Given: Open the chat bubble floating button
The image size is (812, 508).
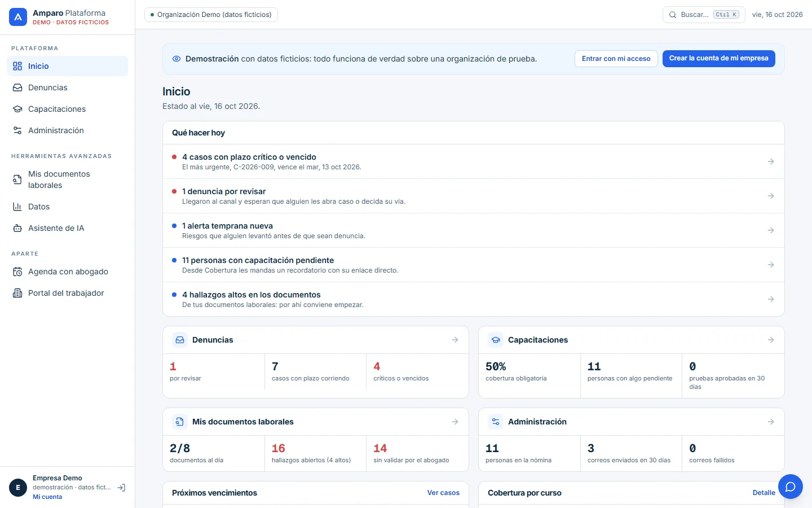Looking at the screenshot, I should (791, 487).
